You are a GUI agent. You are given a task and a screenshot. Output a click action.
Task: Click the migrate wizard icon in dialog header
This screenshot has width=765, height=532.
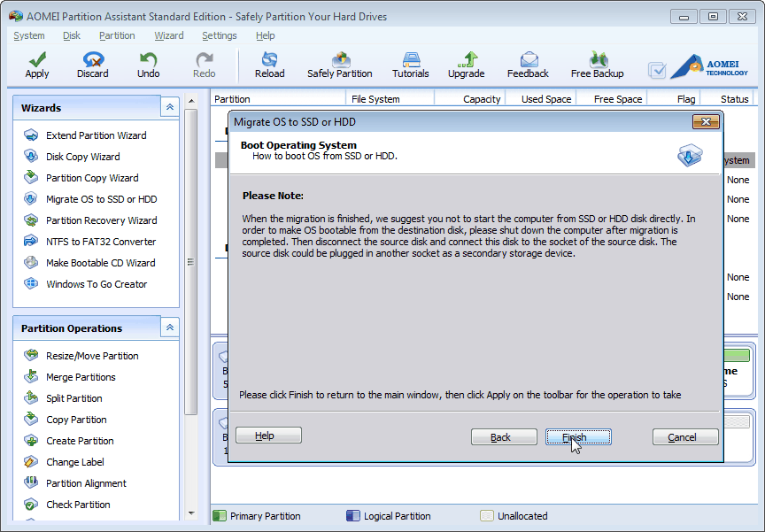(x=690, y=155)
